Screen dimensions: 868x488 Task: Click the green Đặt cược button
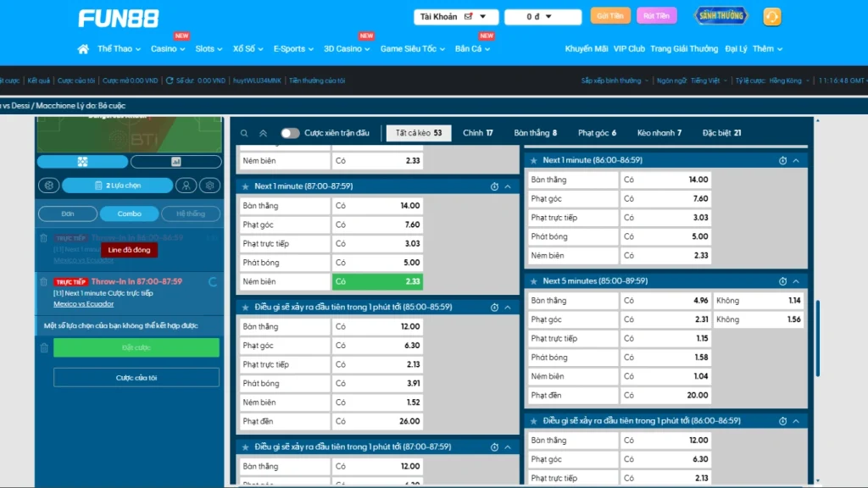coord(136,347)
